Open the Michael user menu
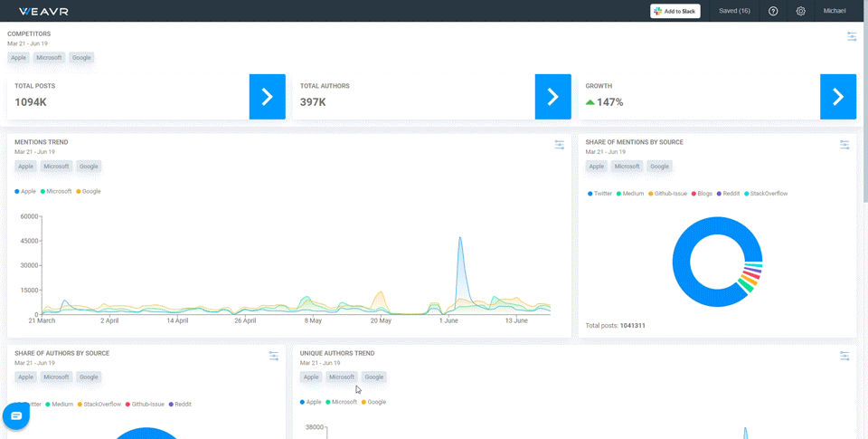This screenshot has width=868, height=439. coord(835,11)
